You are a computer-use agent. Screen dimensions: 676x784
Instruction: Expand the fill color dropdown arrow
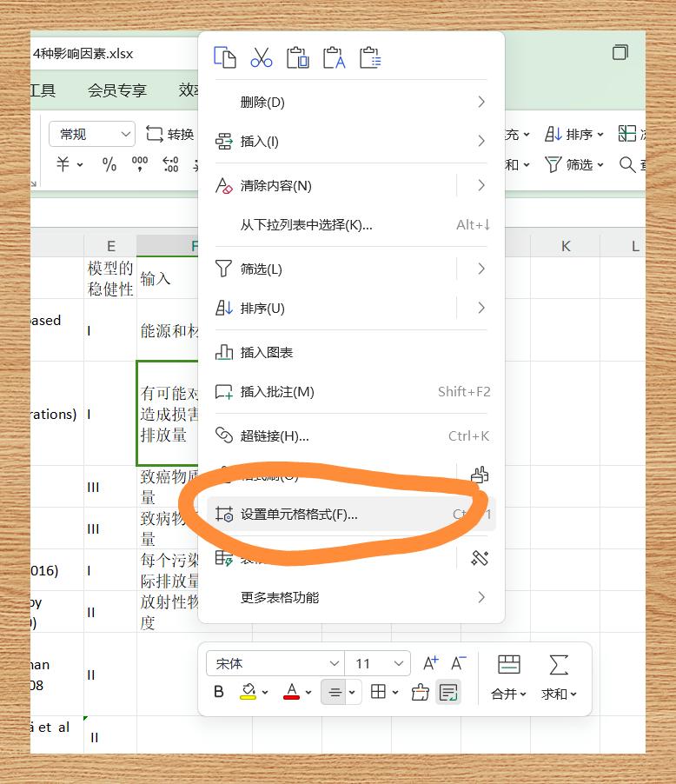coord(266,693)
